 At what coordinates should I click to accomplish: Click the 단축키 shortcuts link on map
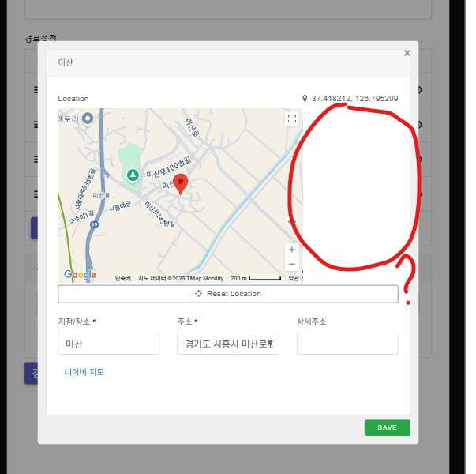pos(122,278)
